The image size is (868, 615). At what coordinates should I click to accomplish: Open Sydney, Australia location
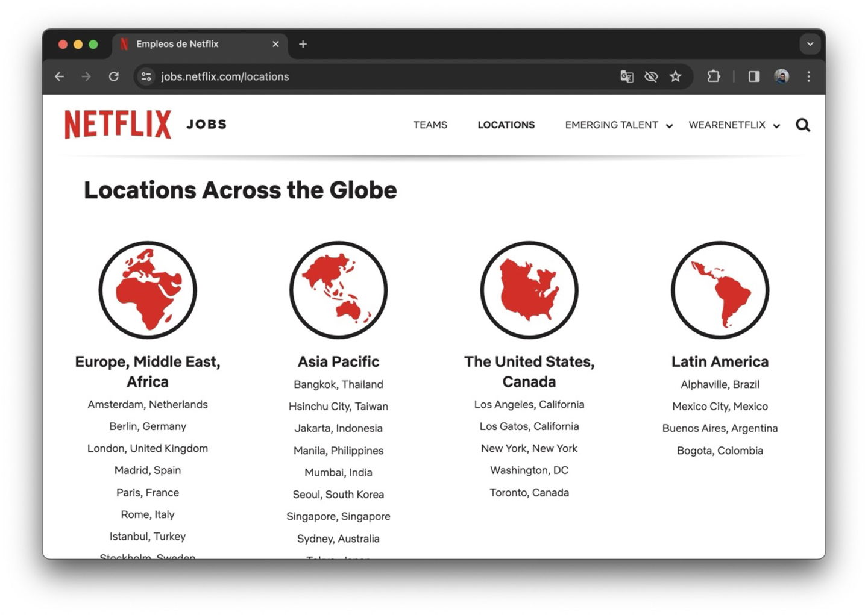(x=338, y=539)
